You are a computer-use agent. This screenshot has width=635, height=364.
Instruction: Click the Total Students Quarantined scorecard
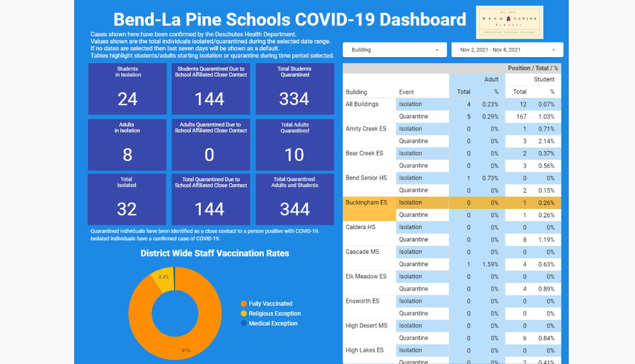click(x=295, y=89)
